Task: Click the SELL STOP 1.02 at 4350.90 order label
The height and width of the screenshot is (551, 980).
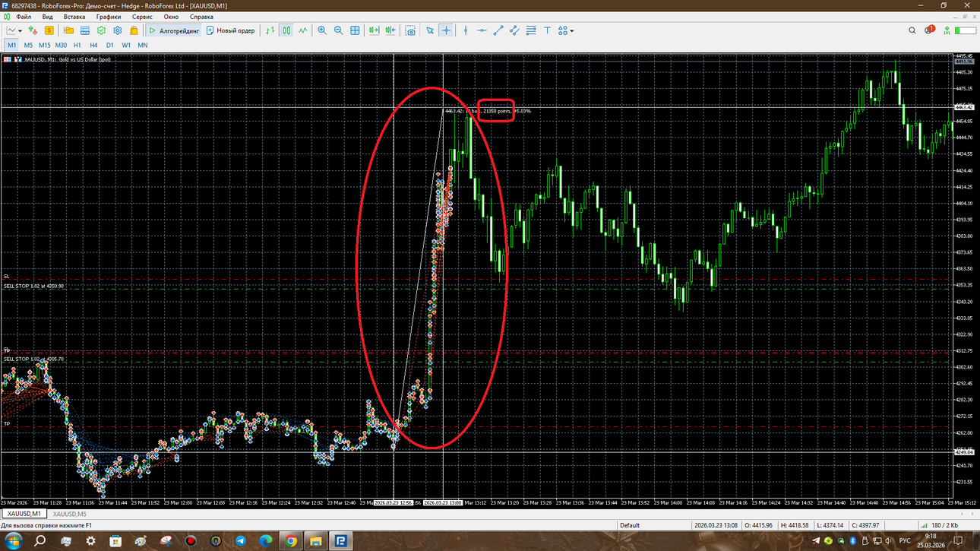Action: point(33,286)
